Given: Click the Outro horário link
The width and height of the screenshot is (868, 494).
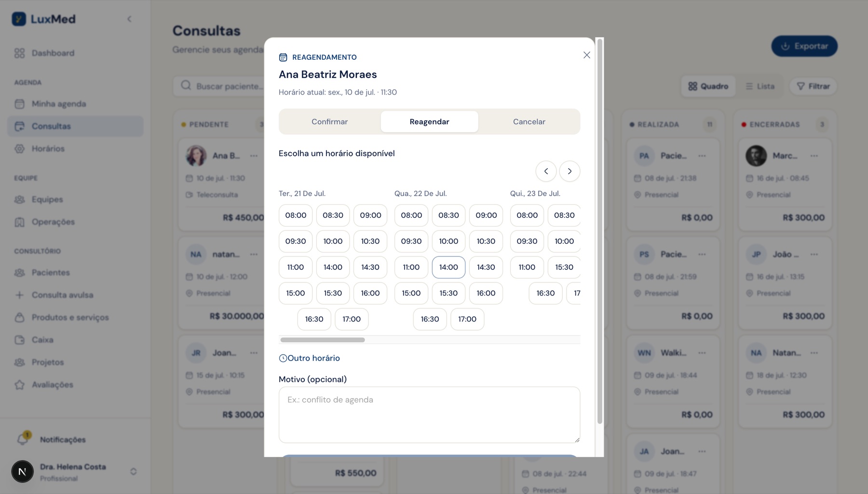Looking at the screenshot, I should (x=309, y=358).
